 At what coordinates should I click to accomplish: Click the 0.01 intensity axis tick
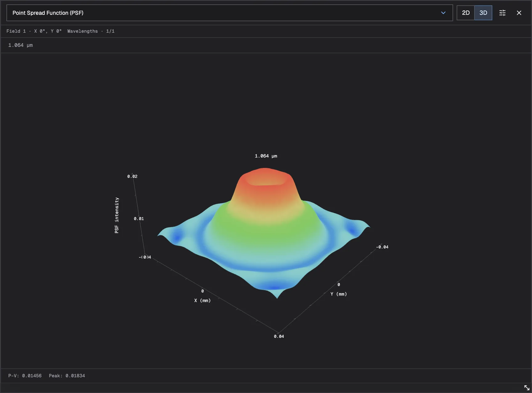click(x=139, y=219)
